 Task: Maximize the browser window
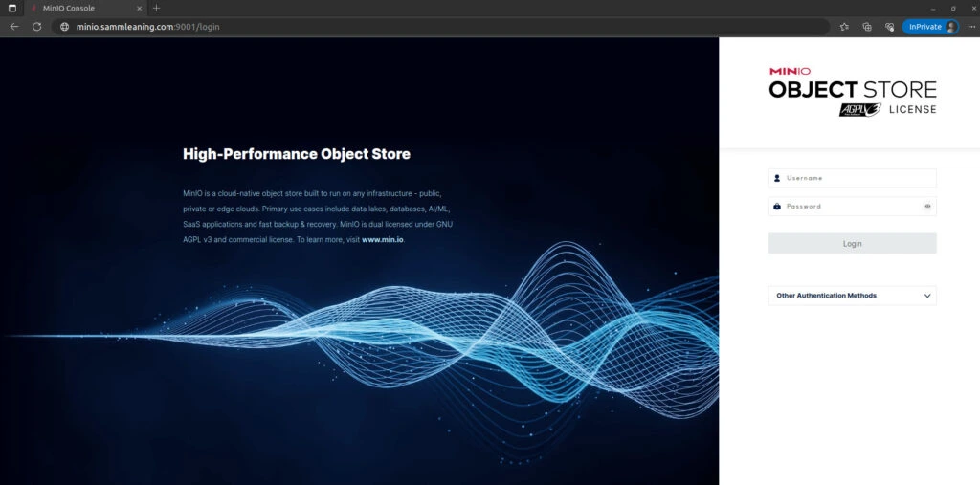(x=953, y=8)
